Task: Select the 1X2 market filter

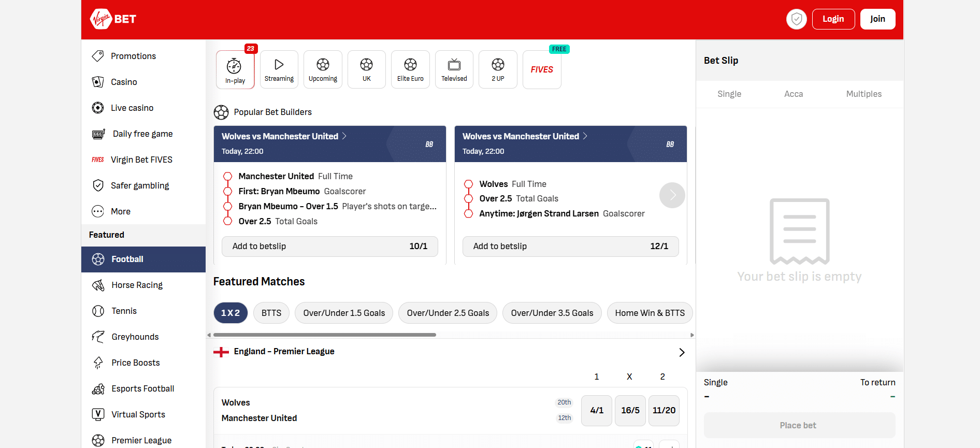Action: click(230, 313)
